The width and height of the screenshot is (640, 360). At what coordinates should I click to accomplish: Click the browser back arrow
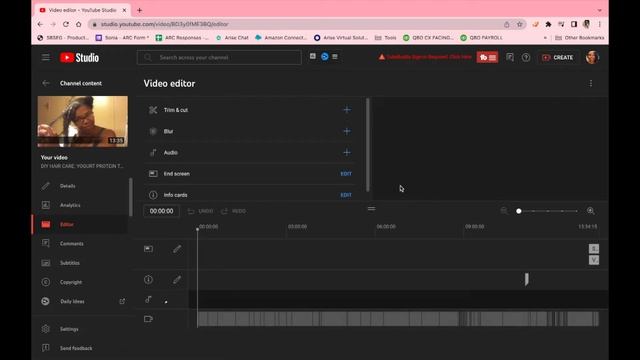pos(40,24)
